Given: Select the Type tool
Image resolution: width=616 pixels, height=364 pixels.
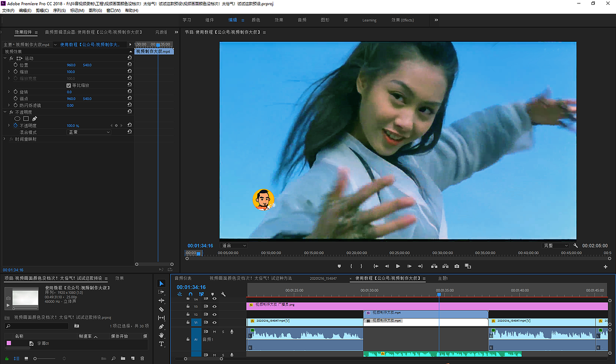Looking at the screenshot, I should tap(161, 344).
